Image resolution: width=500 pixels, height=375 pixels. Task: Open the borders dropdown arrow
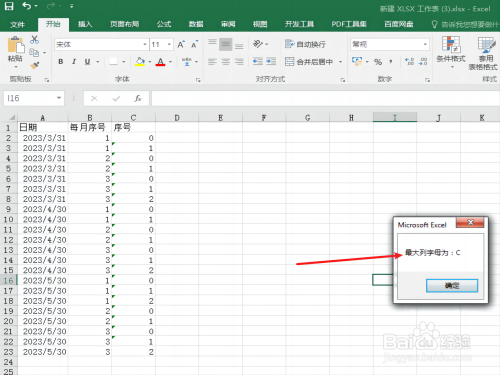pyautogui.click(x=124, y=62)
